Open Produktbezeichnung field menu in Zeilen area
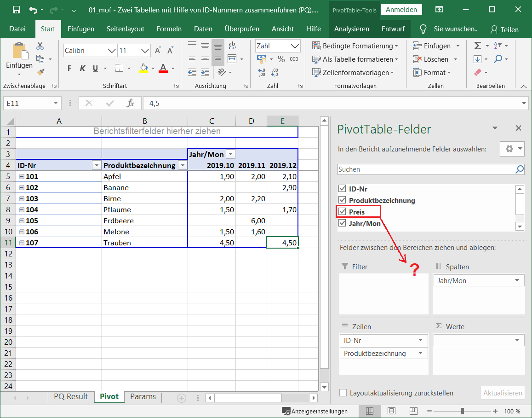 click(420, 353)
